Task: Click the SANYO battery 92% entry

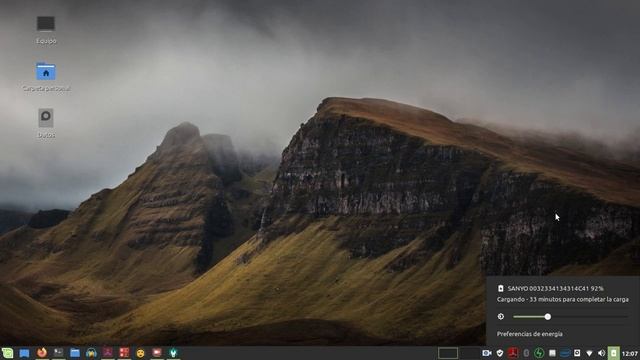Action: point(551,289)
